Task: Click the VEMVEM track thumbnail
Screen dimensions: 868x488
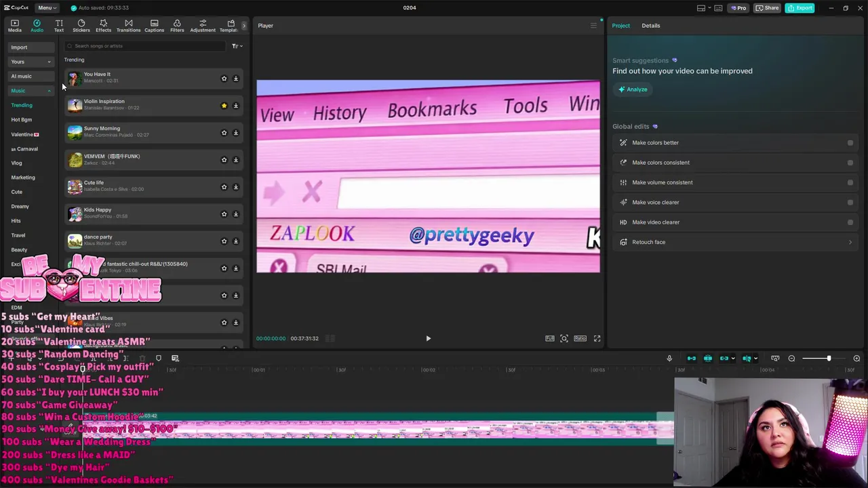Action: click(x=75, y=160)
